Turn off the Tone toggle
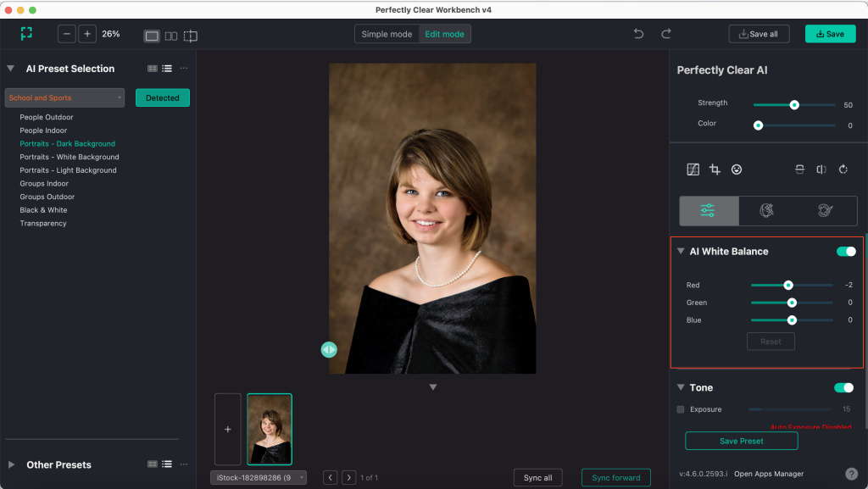The image size is (868, 489). click(x=843, y=388)
